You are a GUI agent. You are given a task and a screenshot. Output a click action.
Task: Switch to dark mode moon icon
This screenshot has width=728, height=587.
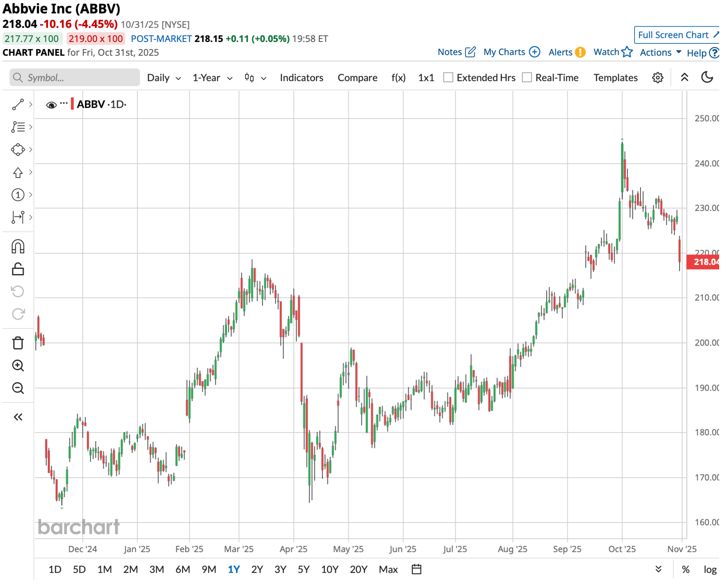707,78
